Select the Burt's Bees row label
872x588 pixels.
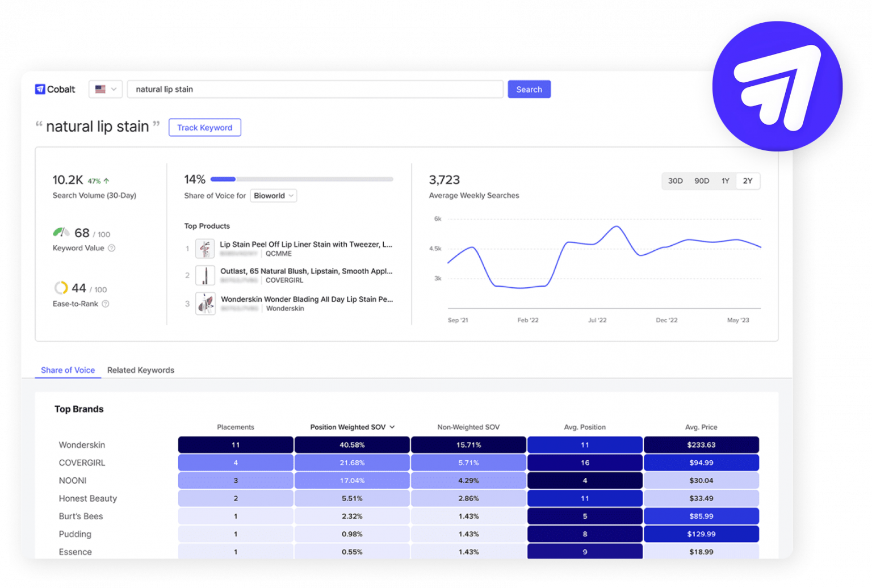[81, 516]
